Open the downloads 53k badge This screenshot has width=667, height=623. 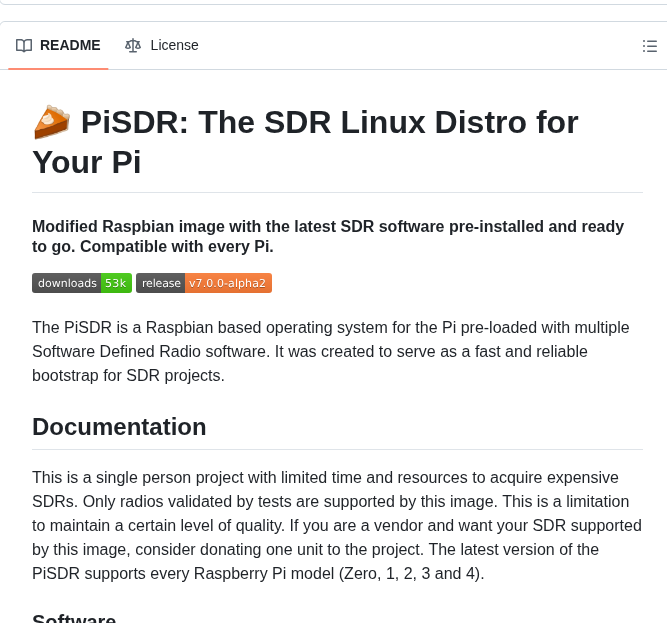[82, 283]
